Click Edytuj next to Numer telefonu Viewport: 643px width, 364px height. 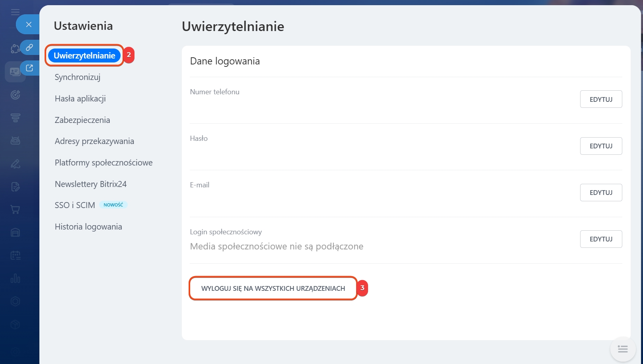tap(601, 99)
